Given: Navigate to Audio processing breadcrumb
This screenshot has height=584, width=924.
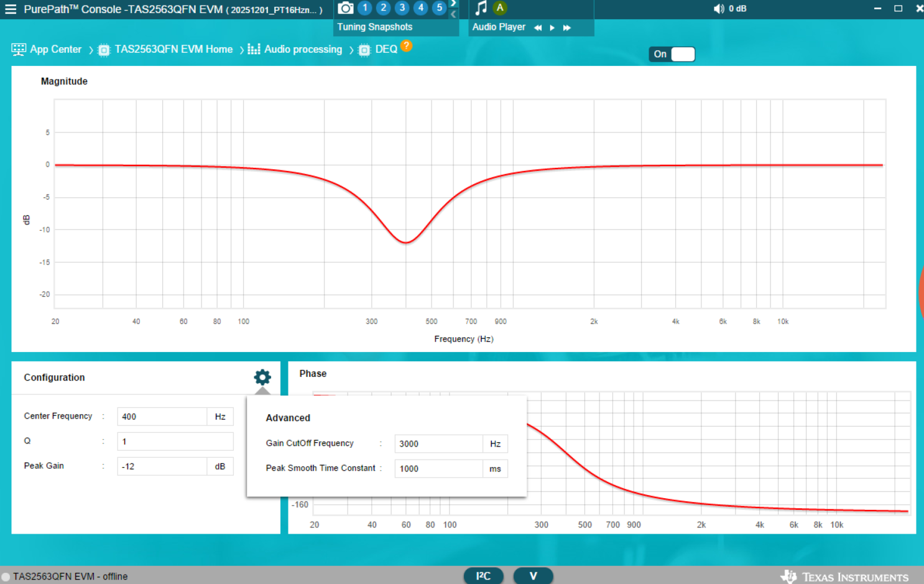Looking at the screenshot, I should [303, 49].
